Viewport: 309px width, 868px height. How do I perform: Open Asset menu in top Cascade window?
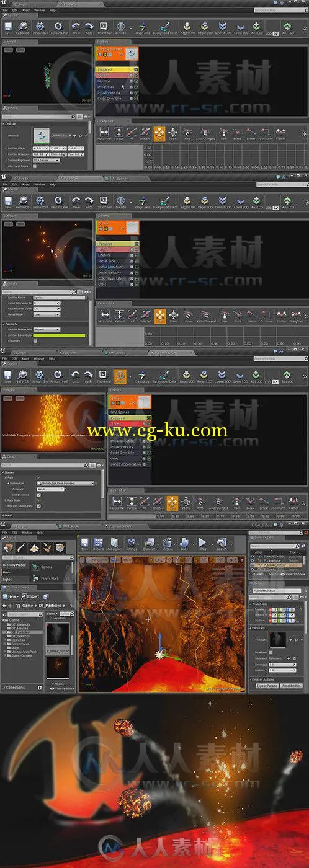pos(25,11)
